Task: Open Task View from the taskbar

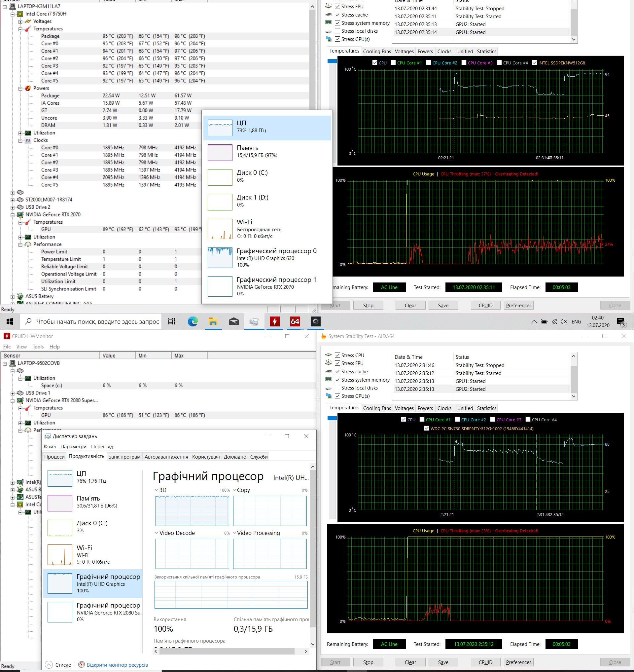Action: click(172, 321)
